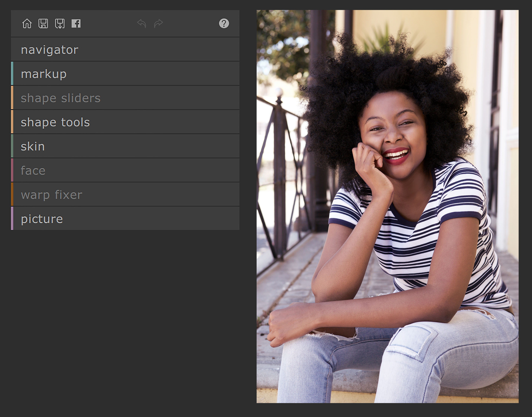The height and width of the screenshot is (417, 532).
Task: Expand the picture panel
Action: coord(125,219)
